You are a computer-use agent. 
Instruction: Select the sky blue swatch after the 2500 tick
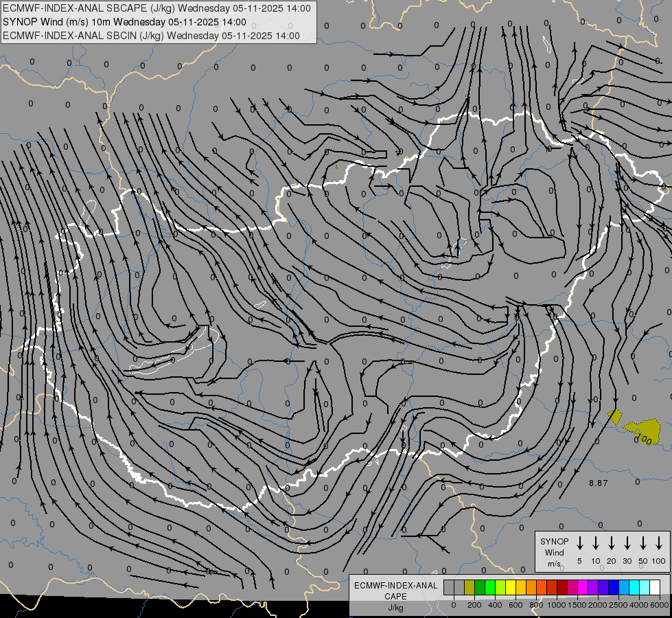tap(624, 587)
